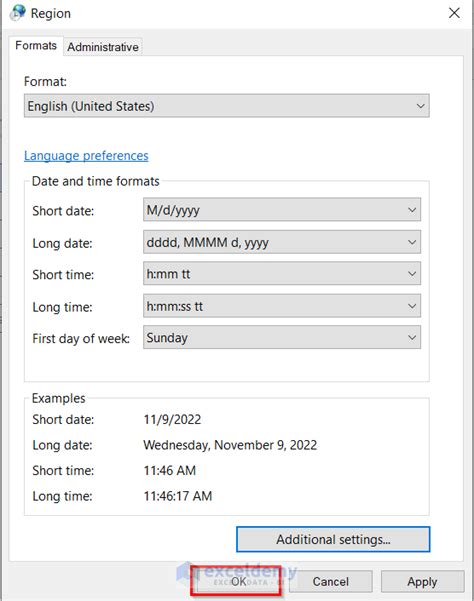
Task: Open the Language preferences link
Action: pos(86,156)
